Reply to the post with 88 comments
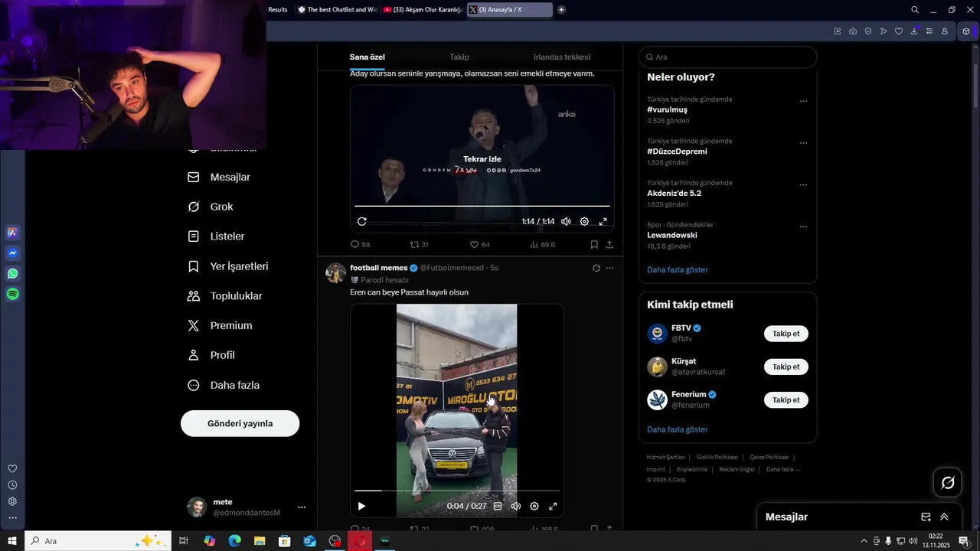The width and height of the screenshot is (980, 551). [360, 245]
